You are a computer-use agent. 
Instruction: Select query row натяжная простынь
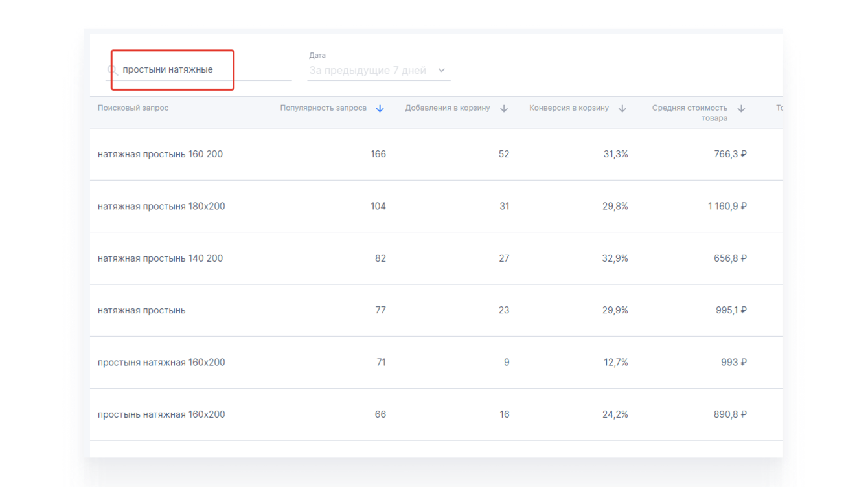click(142, 310)
